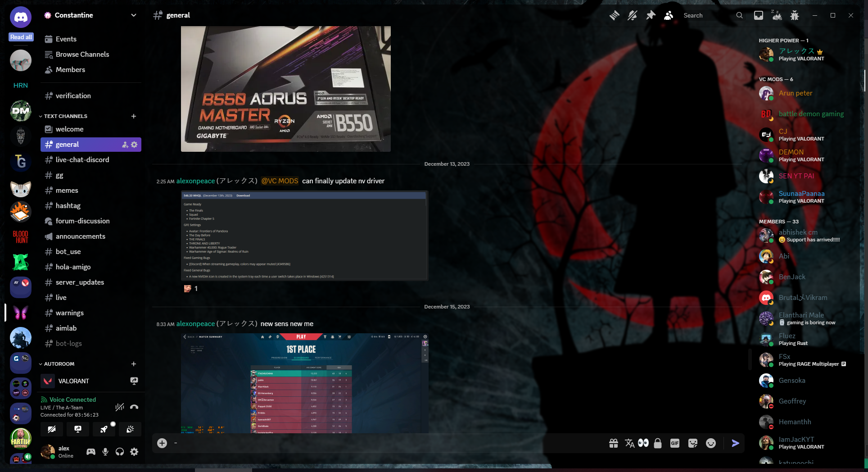
Task: Open B550 AORUS MASTER image
Action: (x=286, y=89)
